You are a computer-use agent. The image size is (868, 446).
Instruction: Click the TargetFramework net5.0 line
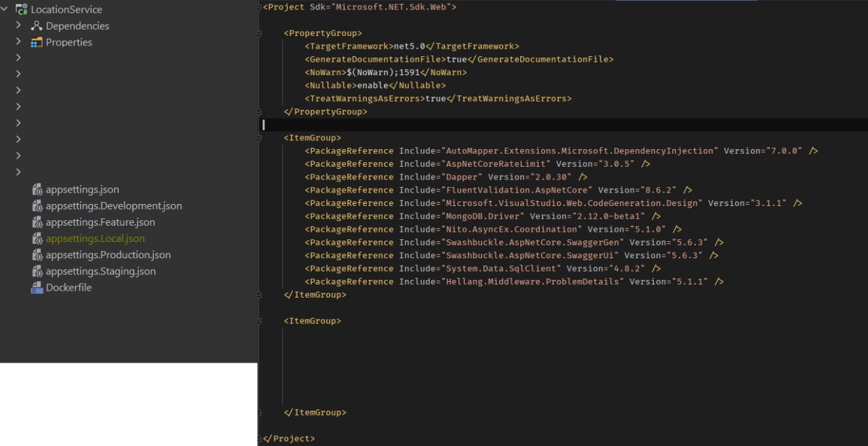coord(412,46)
